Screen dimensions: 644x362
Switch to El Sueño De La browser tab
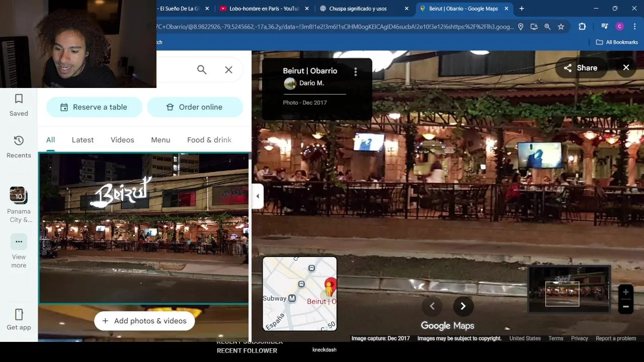pyautogui.click(x=180, y=9)
